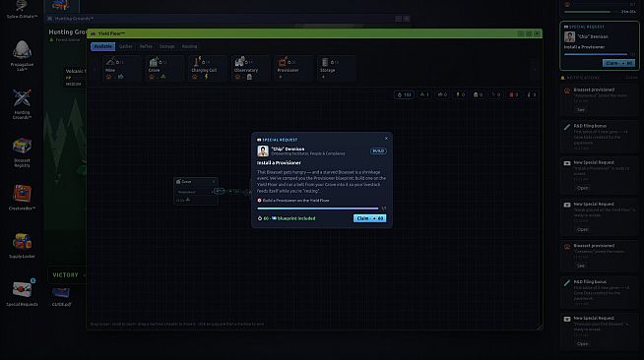Screen dimensions: 644x360
Task: Click the VICTORY banner in Hunting Grounds window
Action: [x=66, y=275]
